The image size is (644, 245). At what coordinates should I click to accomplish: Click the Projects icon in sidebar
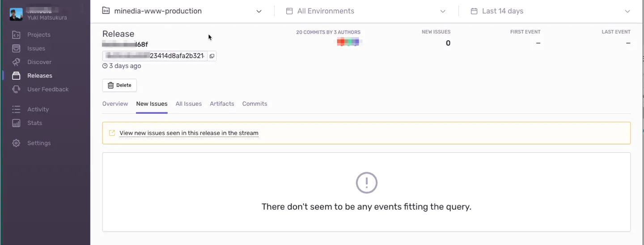tap(16, 35)
